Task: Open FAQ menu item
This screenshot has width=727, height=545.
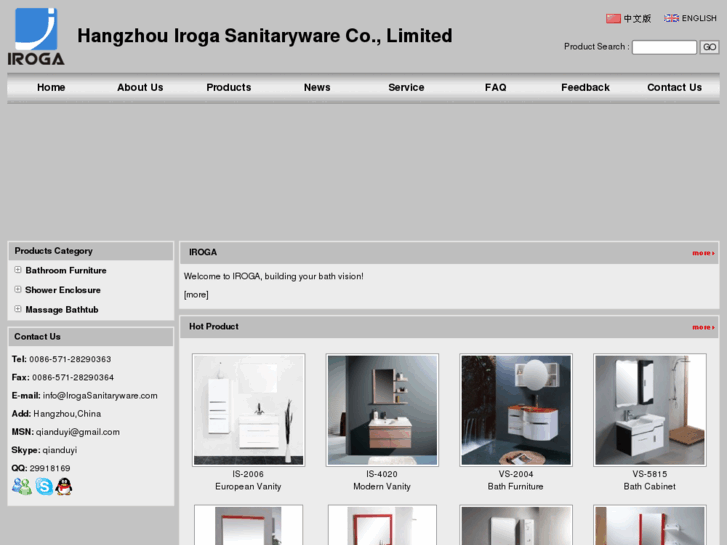Action: [x=496, y=87]
